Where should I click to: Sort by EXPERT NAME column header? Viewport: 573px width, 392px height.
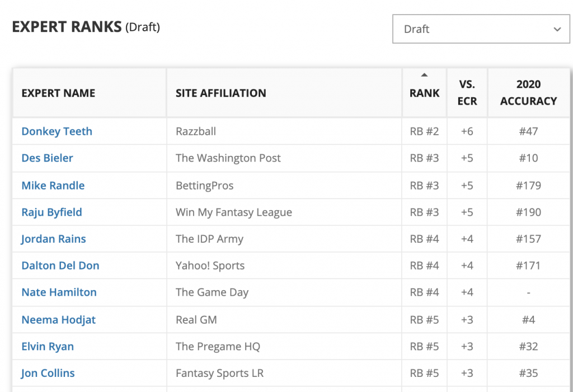pyautogui.click(x=58, y=93)
